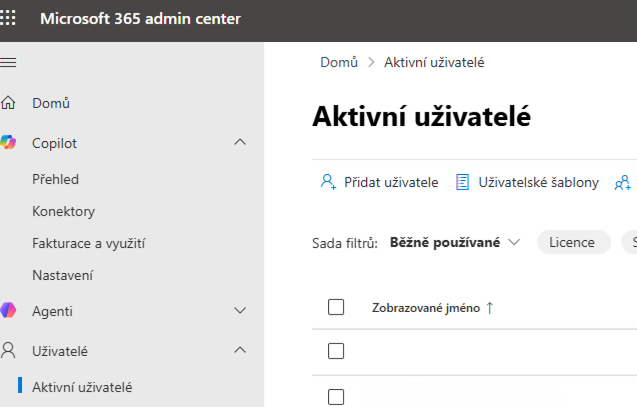637x407 pixels.
Task: Click the Domů breadcrumb link
Action: pos(339,63)
